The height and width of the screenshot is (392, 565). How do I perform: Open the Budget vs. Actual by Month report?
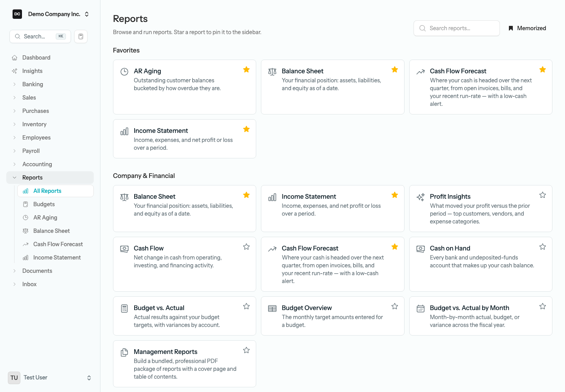tap(481, 316)
